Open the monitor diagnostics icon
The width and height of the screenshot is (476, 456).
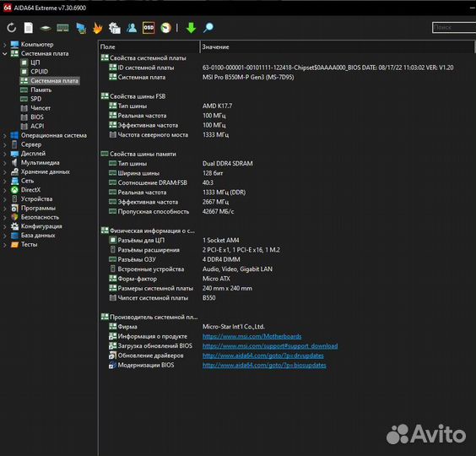(x=81, y=28)
